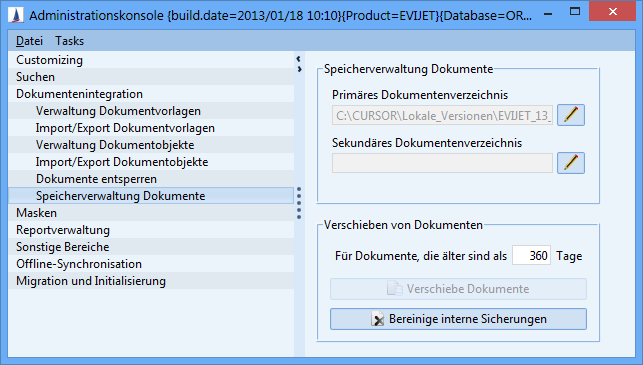The width and height of the screenshot is (643, 365).
Task: Click Bereinige interne Sicherungen button
Action: [x=458, y=319]
